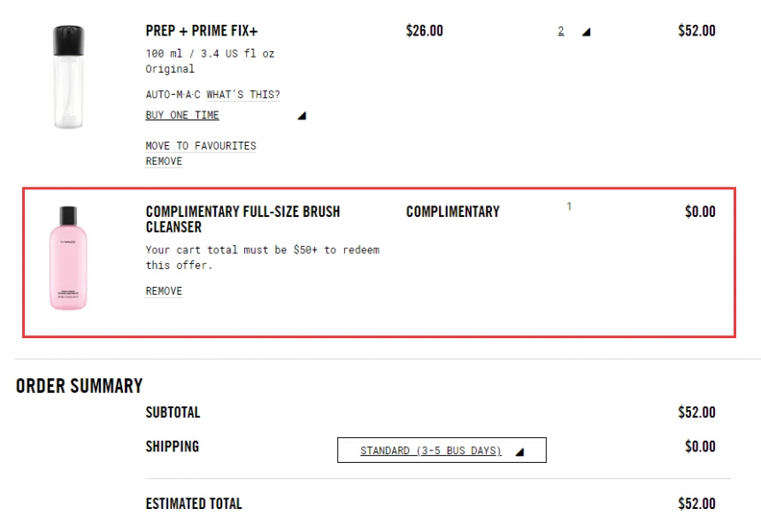Click the cart total $50+ offer text
The height and width of the screenshot is (532, 761).
coord(262,258)
